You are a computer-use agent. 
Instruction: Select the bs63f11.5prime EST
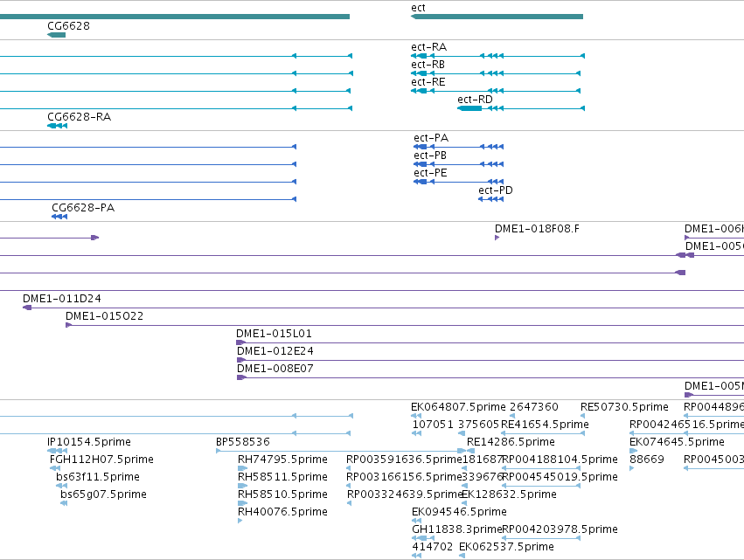(62, 486)
